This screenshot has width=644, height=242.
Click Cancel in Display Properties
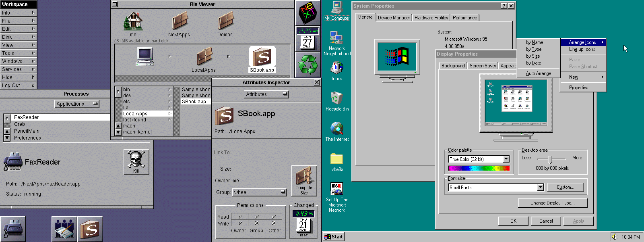(x=546, y=221)
